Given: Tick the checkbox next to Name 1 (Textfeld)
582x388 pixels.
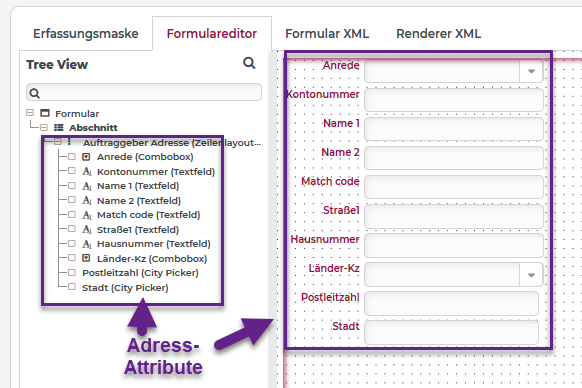Looking at the screenshot, I should [x=72, y=185].
